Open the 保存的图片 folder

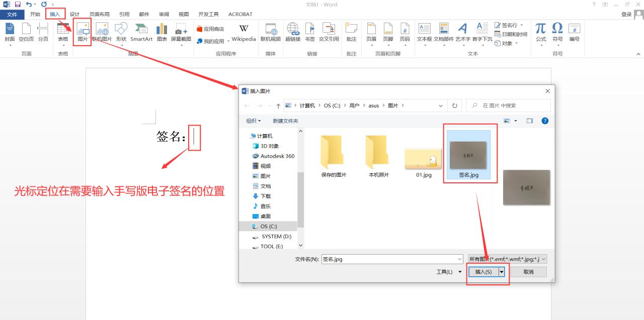point(334,157)
